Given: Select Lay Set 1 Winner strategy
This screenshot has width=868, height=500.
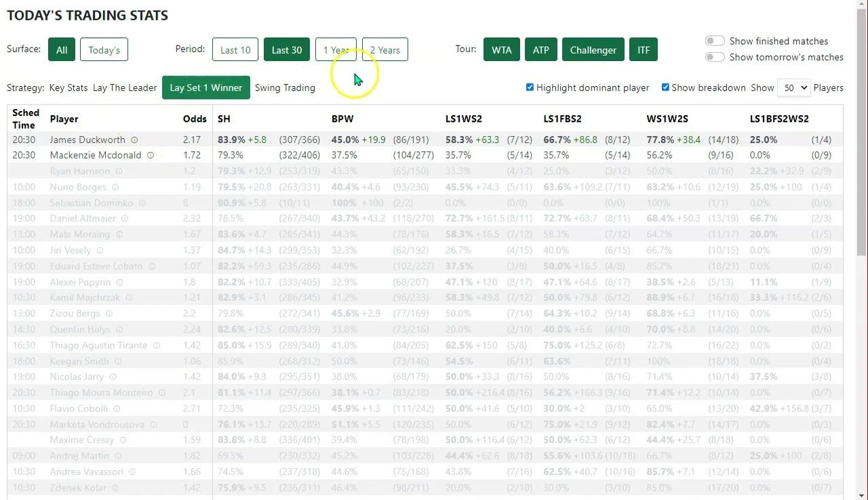Looking at the screenshot, I should point(206,87).
